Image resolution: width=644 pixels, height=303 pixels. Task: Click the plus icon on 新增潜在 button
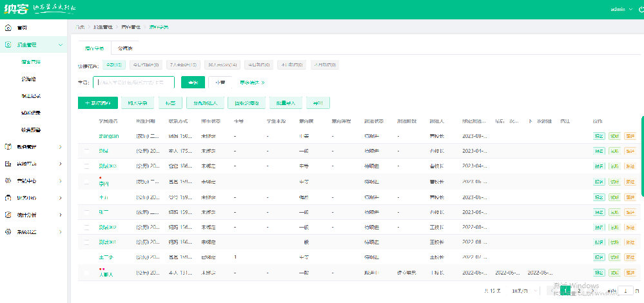[87, 103]
